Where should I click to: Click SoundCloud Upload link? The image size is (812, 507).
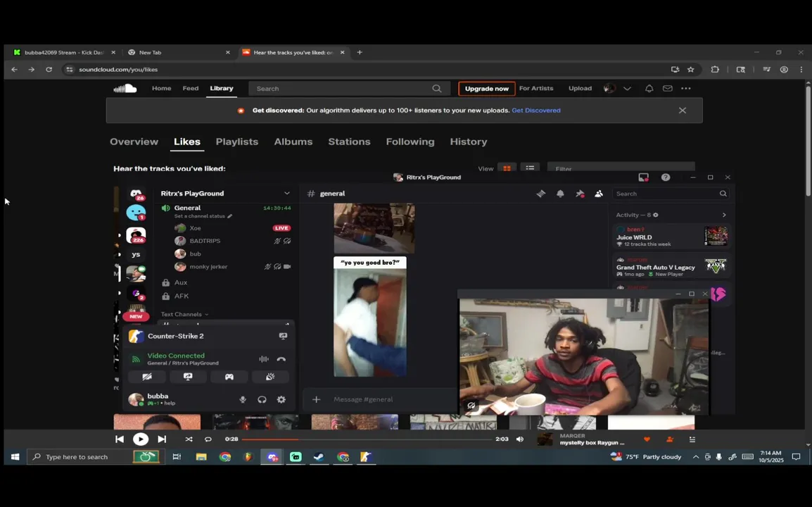pos(580,88)
